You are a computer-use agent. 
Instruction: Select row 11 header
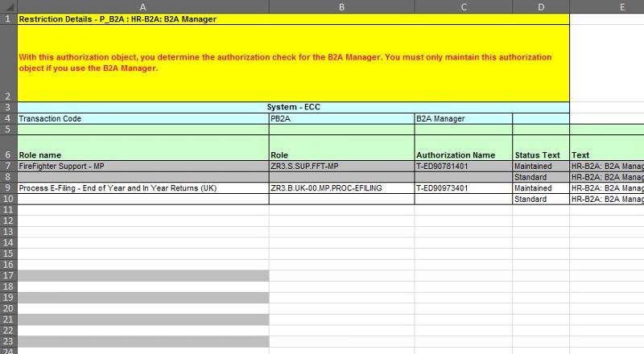8,209
